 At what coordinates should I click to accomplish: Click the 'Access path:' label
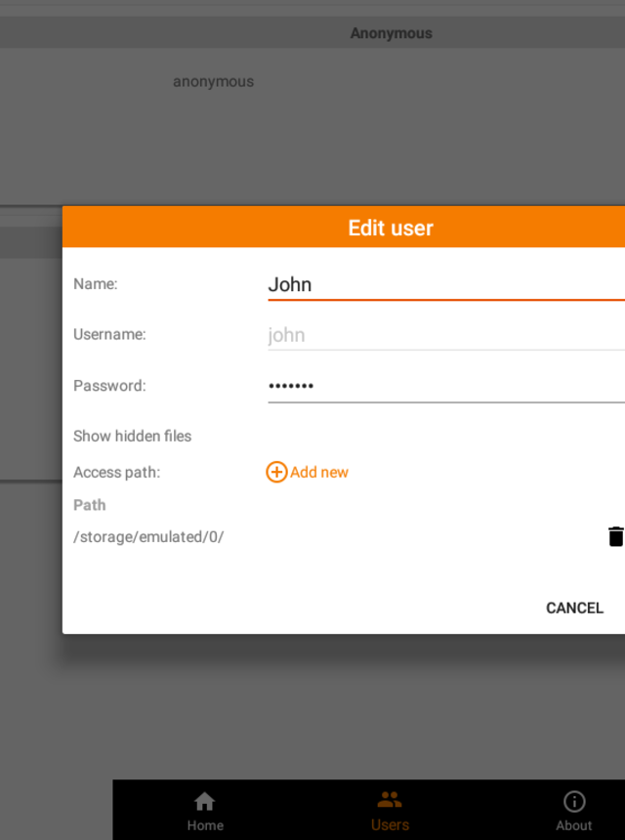[x=116, y=473]
